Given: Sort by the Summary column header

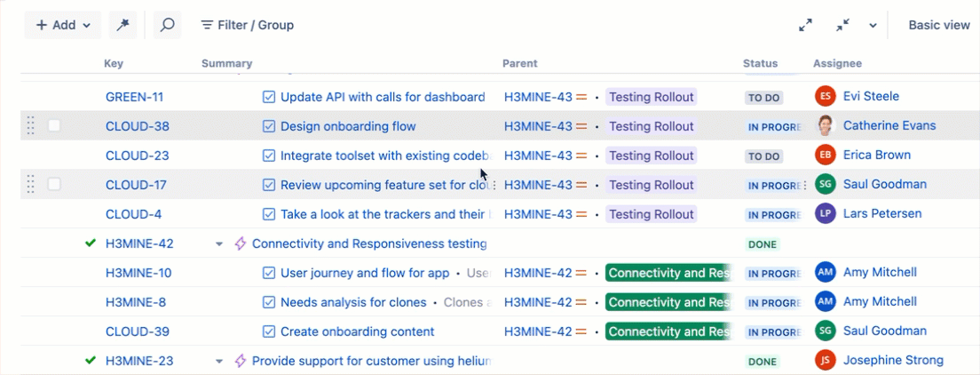Looking at the screenshot, I should 227,63.
